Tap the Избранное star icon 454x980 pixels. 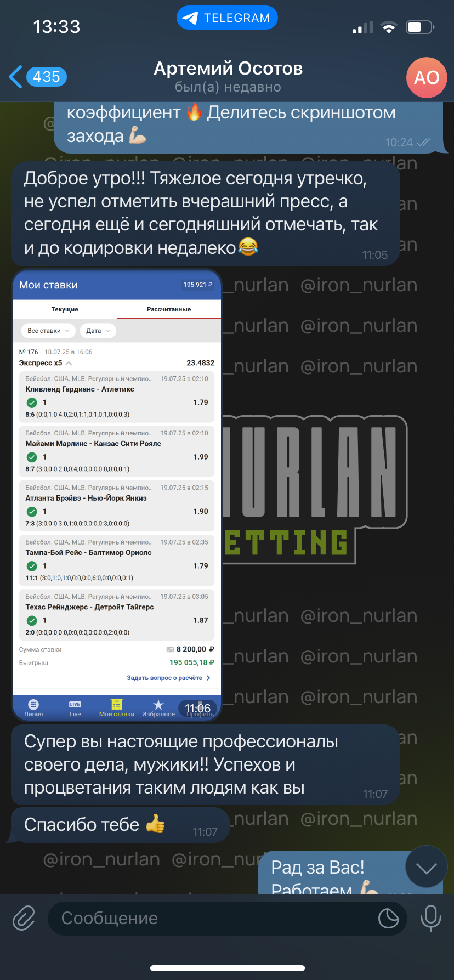[x=158, y=705]
